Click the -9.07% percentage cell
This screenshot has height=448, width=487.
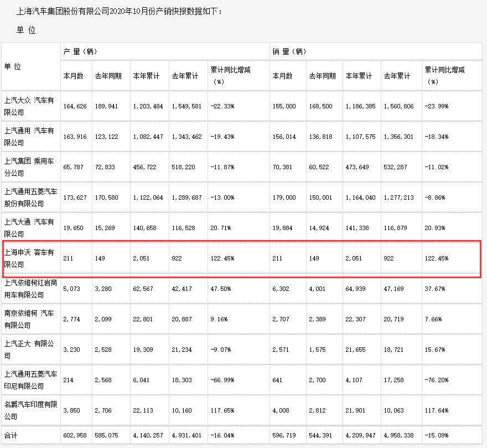pos(221,350)
